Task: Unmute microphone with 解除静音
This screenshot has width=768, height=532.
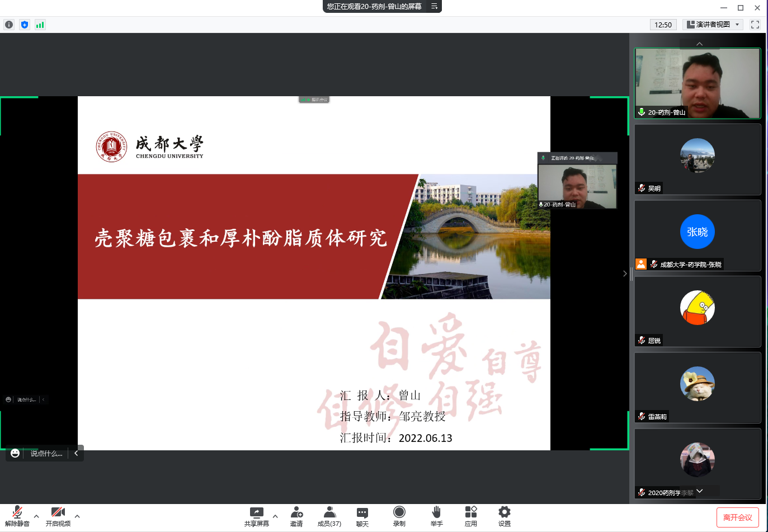Action: click(x=17, y=516)
